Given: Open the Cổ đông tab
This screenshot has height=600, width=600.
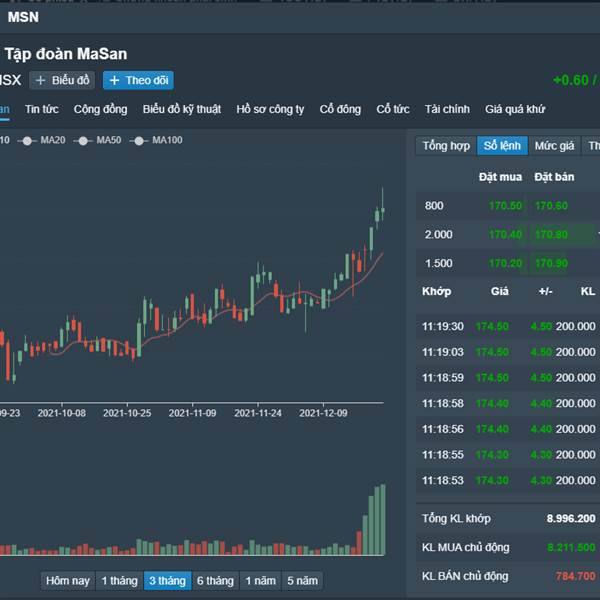Looking at the screenshot, I should pyautogui.click(x=340, y=109).
